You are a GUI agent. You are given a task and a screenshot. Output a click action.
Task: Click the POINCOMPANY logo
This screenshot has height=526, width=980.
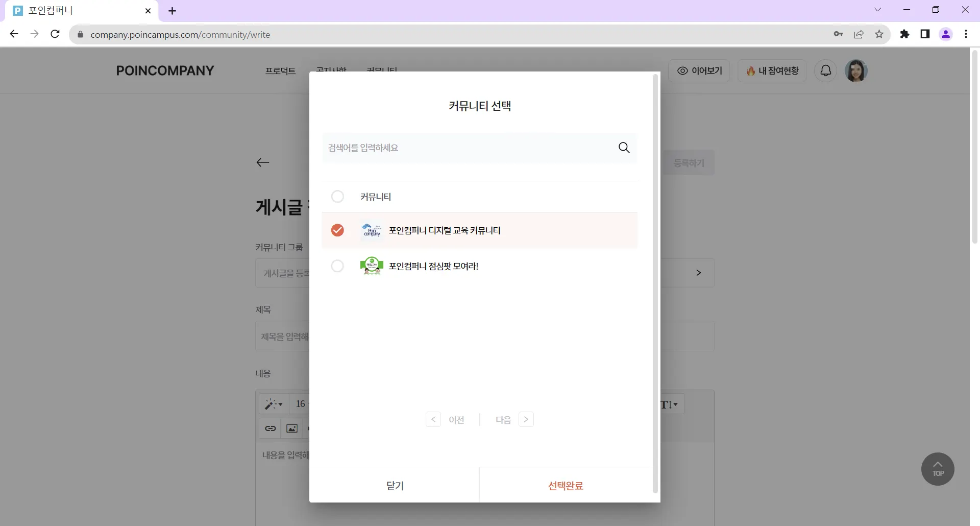coord(165,70)
